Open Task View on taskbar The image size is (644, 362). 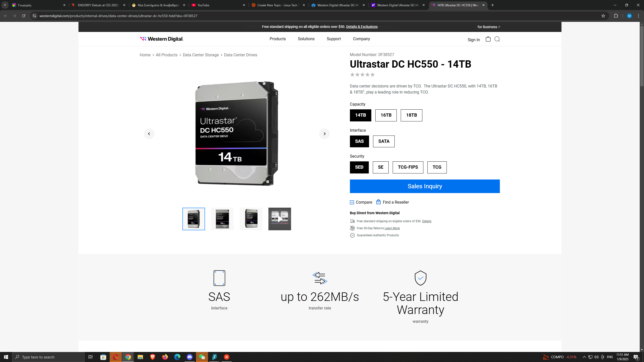coord(91,357)
